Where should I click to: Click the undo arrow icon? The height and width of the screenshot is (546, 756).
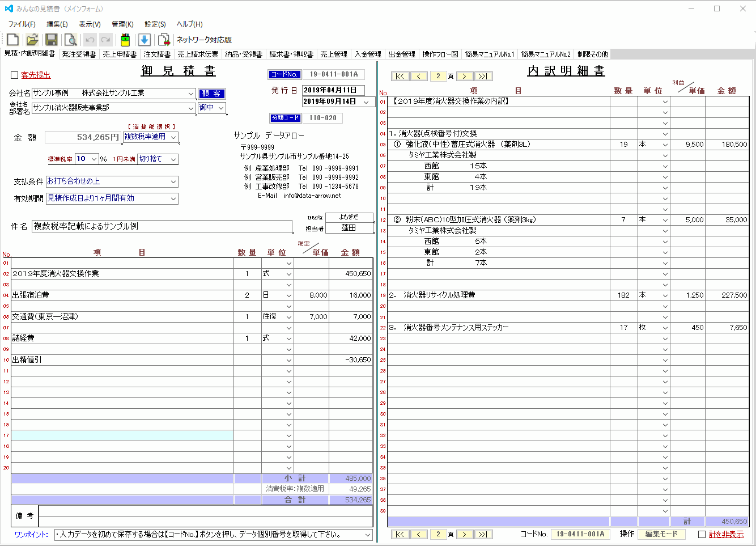tap(90, 40)
